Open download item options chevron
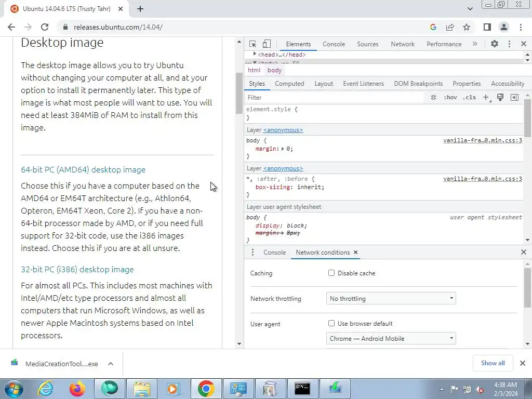 click(111, 364)
